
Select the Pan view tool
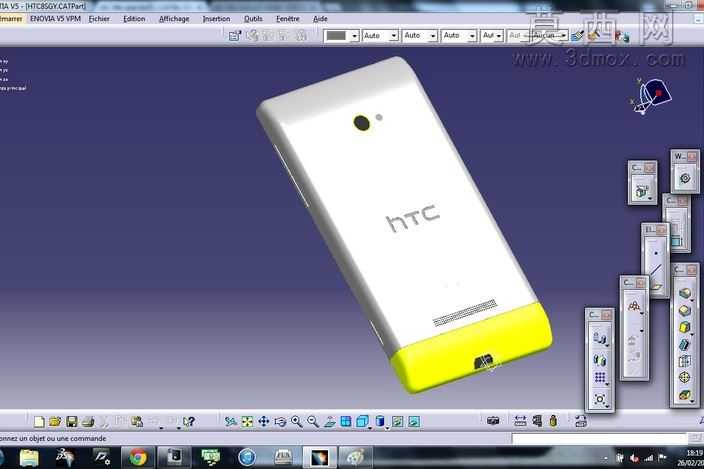264,421
